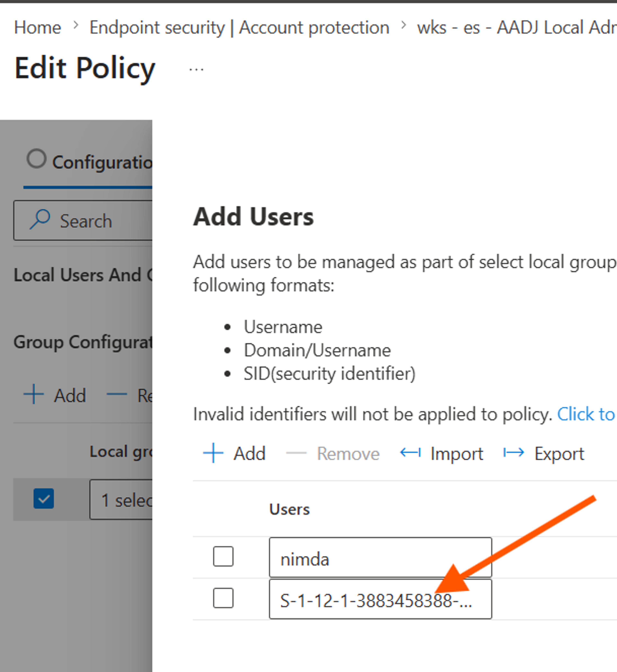Viewport: 617px width, 672px height.
Task: Click the plus icon under Group Configuration
Action: [x=33, y=394]
